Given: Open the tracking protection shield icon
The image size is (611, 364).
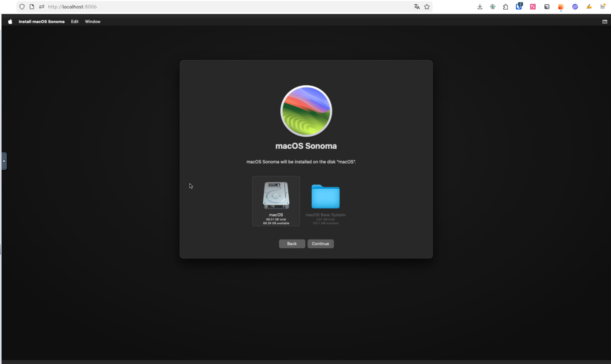Looking at the screenshot, I should pos(22,7).
